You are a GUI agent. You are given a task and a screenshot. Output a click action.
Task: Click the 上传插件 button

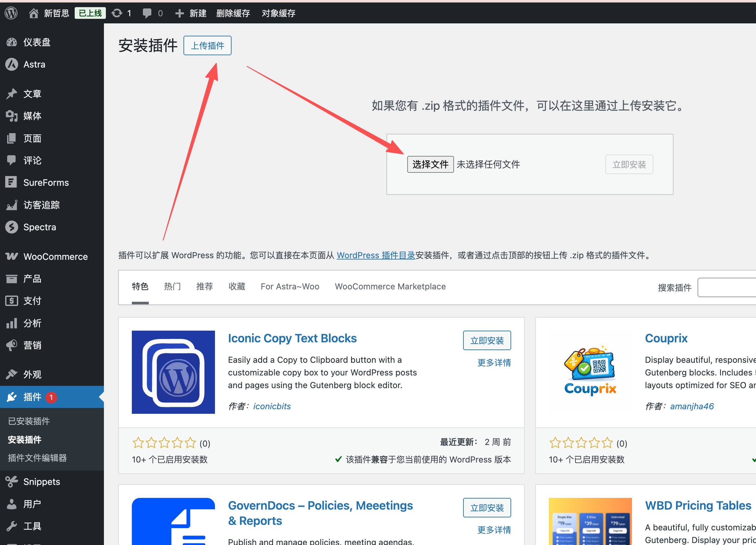click(x=207, y=45)
